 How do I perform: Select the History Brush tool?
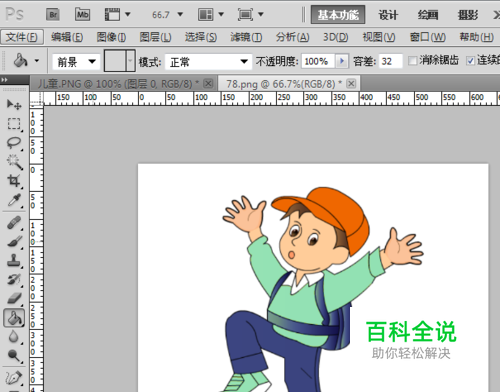tap(14, 279)
